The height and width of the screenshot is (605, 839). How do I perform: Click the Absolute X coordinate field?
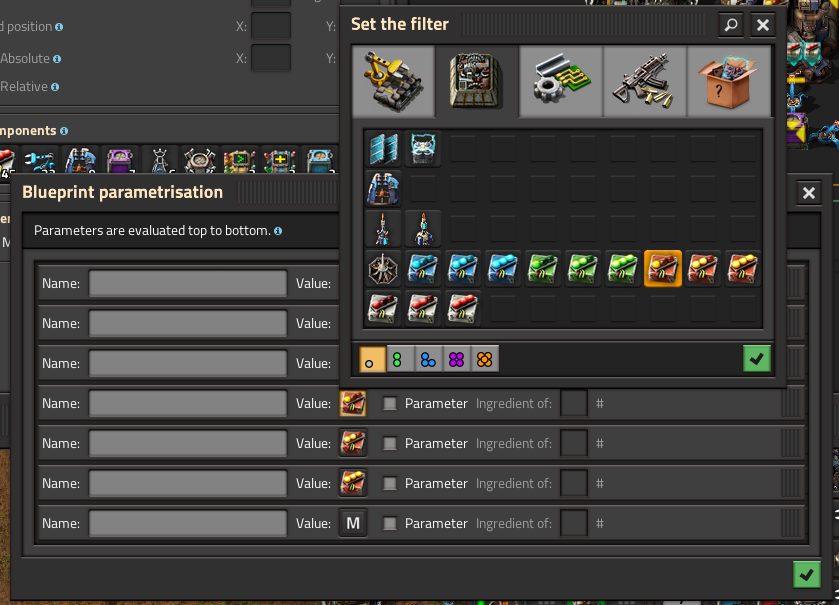coord(271,58)
